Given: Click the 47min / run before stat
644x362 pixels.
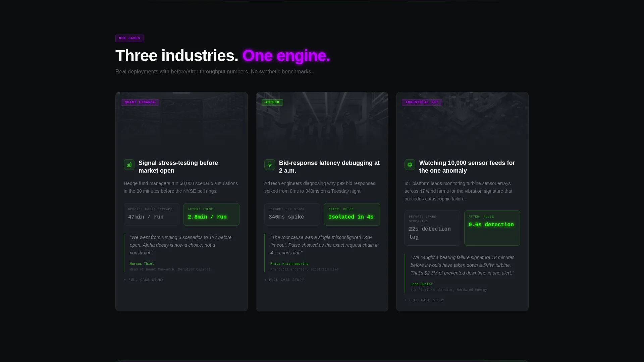Looking at the screenshot, I should (x=152, y=214).
